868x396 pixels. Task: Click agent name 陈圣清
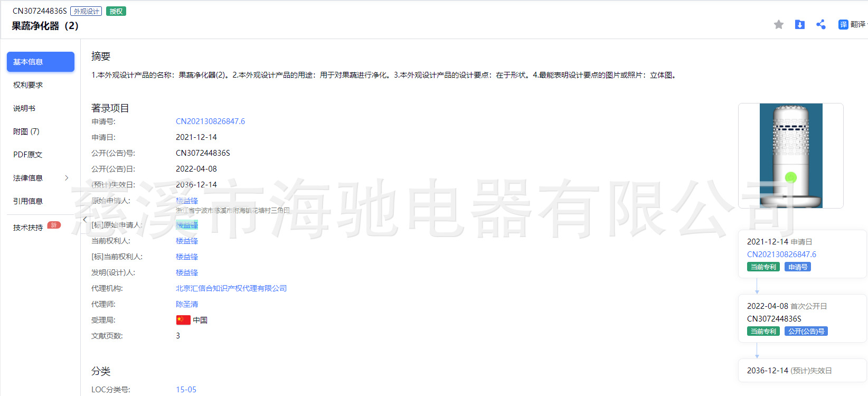pos(187,304)
